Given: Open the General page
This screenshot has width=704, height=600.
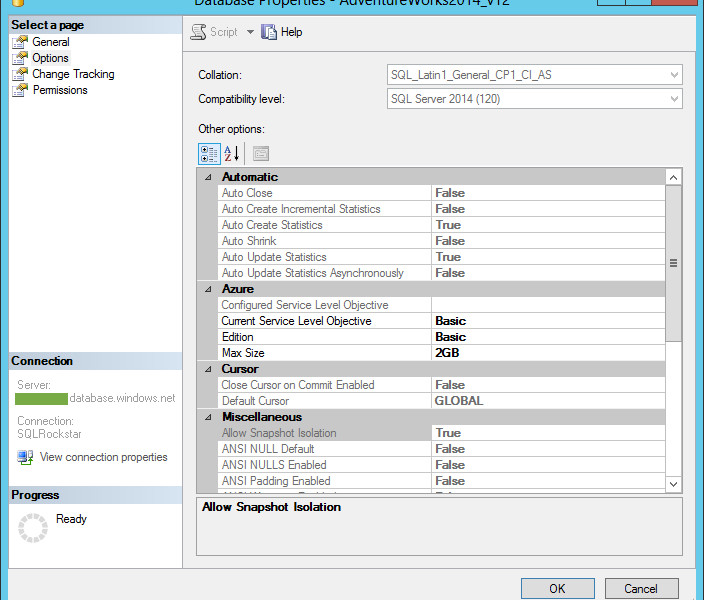Looking at the screenshot, I should tap(51, 42).
